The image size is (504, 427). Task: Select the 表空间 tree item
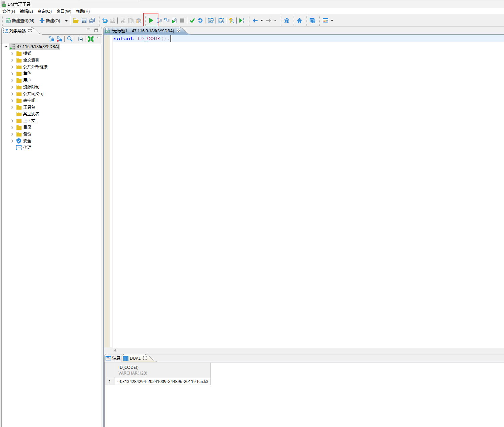point(29,101)
